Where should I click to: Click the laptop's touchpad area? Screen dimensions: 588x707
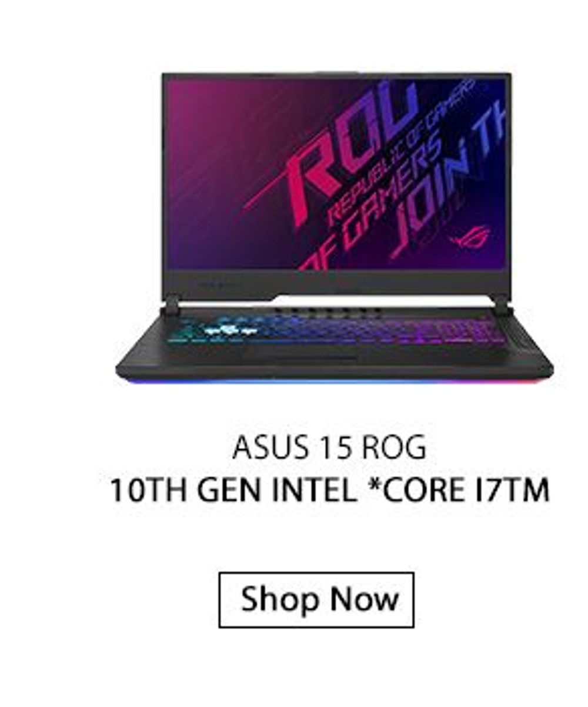pyautogui.click(x=315, y=356)
